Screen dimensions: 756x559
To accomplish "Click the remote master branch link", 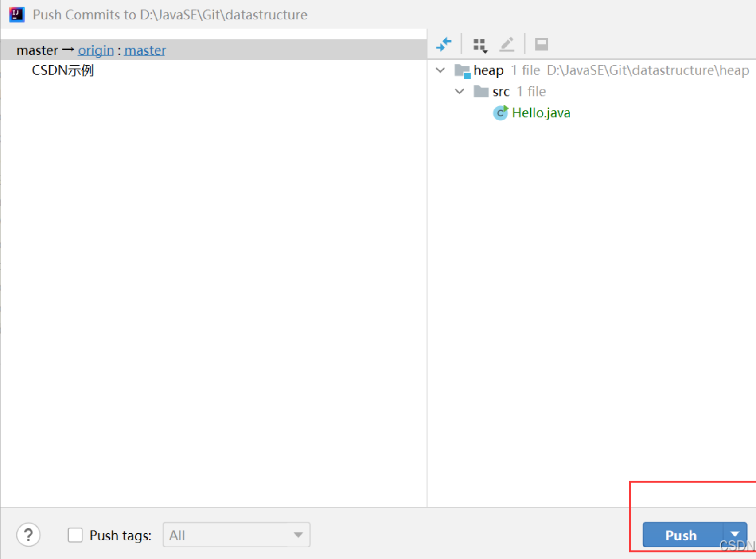I will [x=145, y=50].
